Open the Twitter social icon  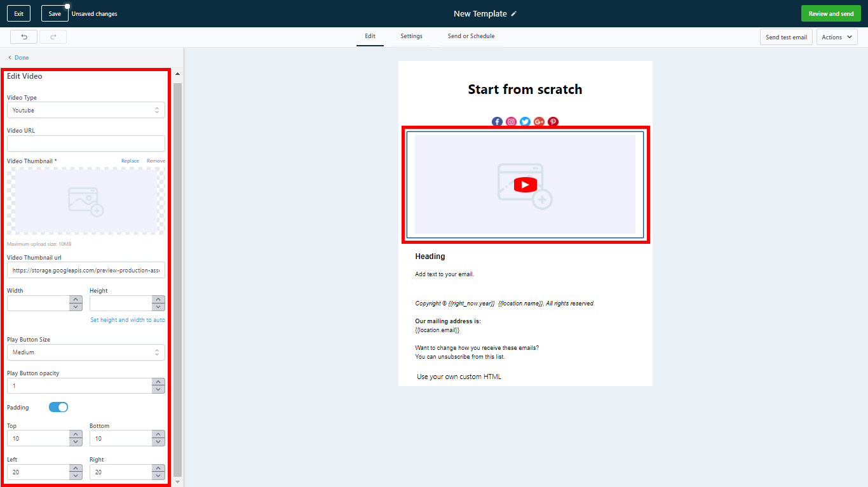pyautogui.click(x=525, y=122)
